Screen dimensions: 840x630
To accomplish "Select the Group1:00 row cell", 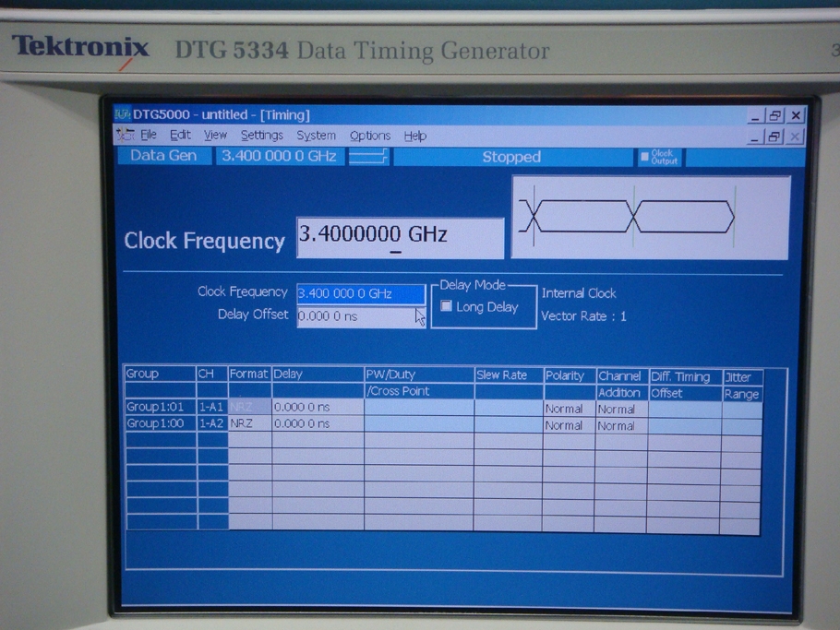I will coord(161,423).
